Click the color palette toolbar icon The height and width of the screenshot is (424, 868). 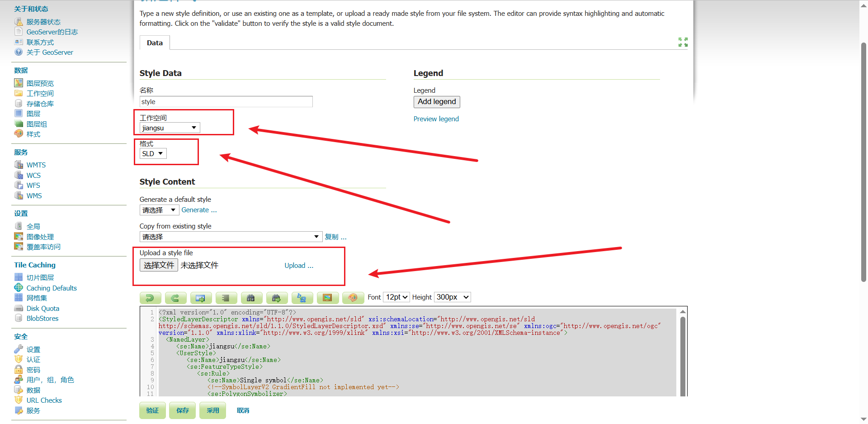[353, 297]
